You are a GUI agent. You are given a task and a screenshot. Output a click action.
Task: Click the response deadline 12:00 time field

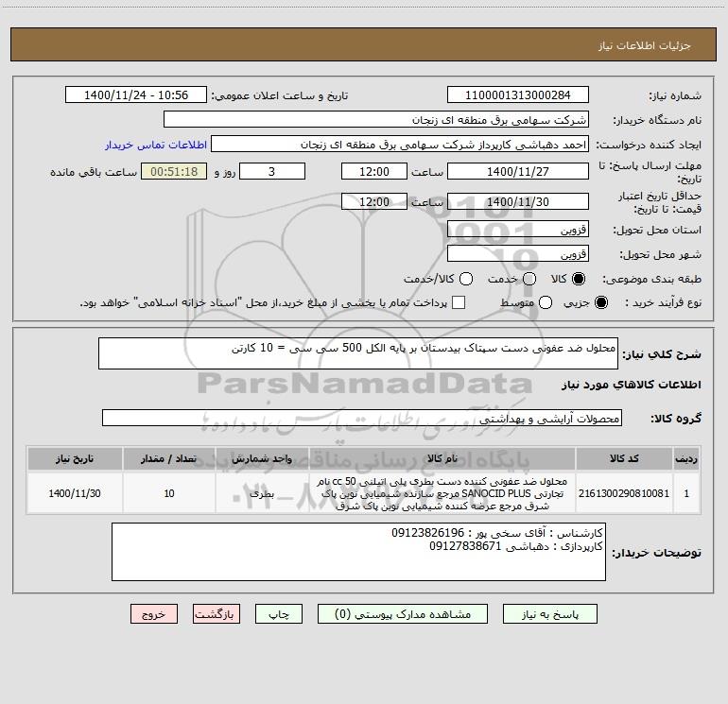(x=374, y=171)
